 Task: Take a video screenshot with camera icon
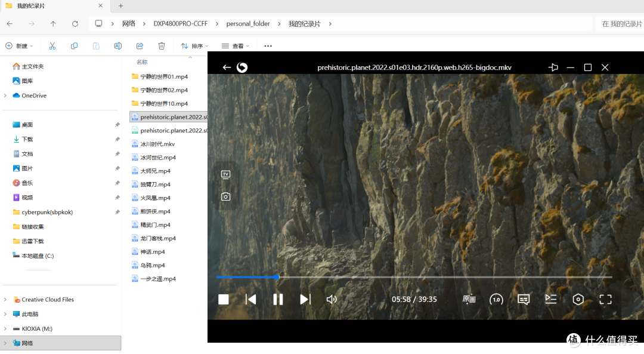click(225, 196)
